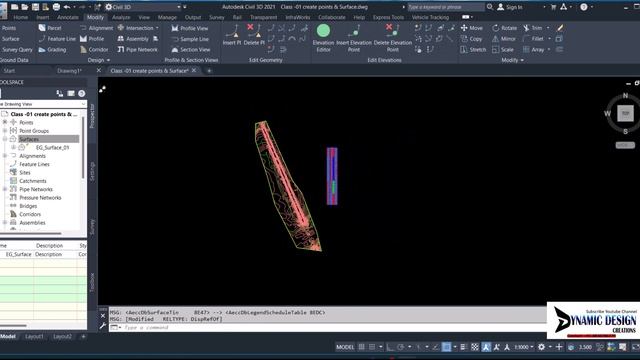Viewport: 640px width, 360px height.
Task: Activate the Scale tool
Action: [503, 49]
